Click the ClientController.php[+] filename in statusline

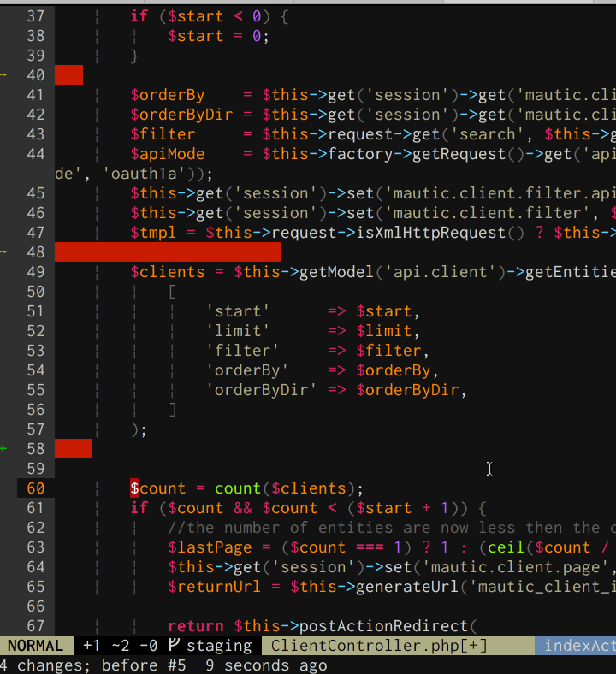pos(379,646)
